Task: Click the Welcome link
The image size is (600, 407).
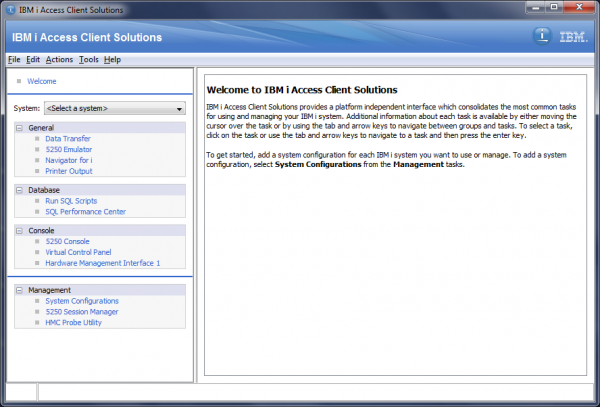Action: 42,81
